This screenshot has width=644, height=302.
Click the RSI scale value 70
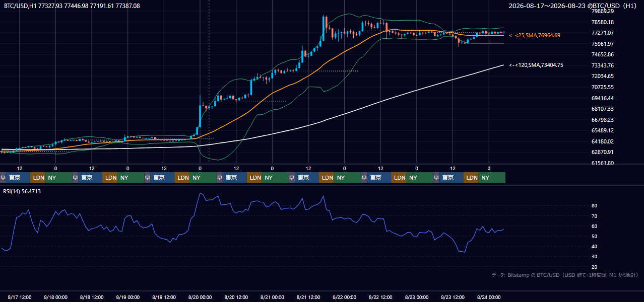tap(594, 216)
